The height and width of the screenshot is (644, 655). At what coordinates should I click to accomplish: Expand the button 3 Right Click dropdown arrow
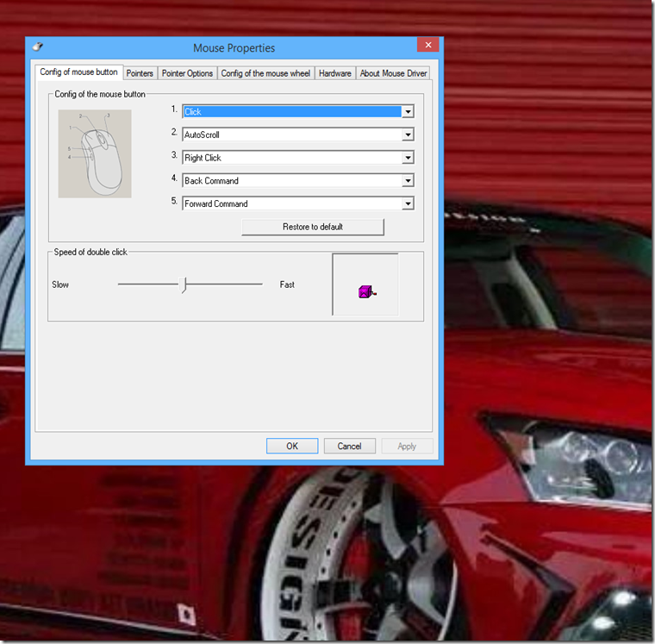click(408, 158)
